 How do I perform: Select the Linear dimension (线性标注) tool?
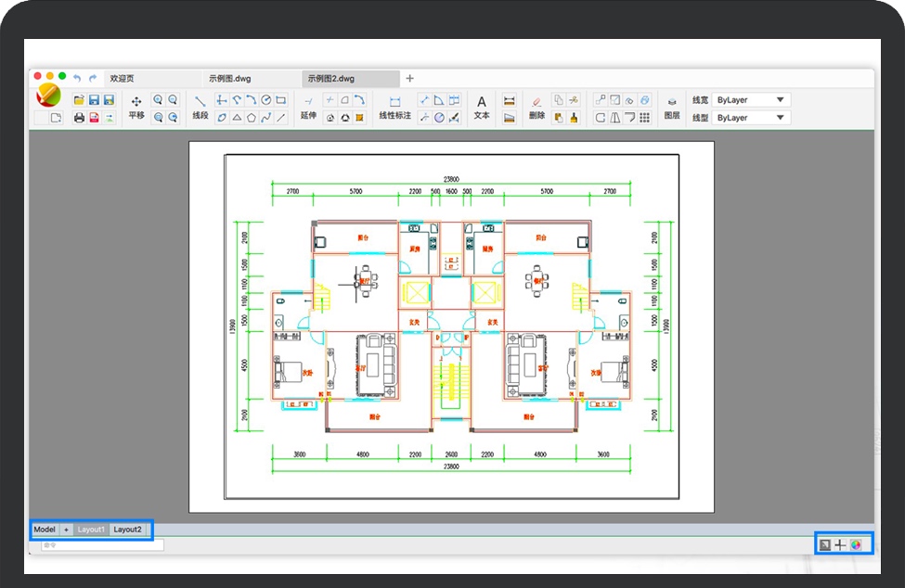click(x=394, y=107)
